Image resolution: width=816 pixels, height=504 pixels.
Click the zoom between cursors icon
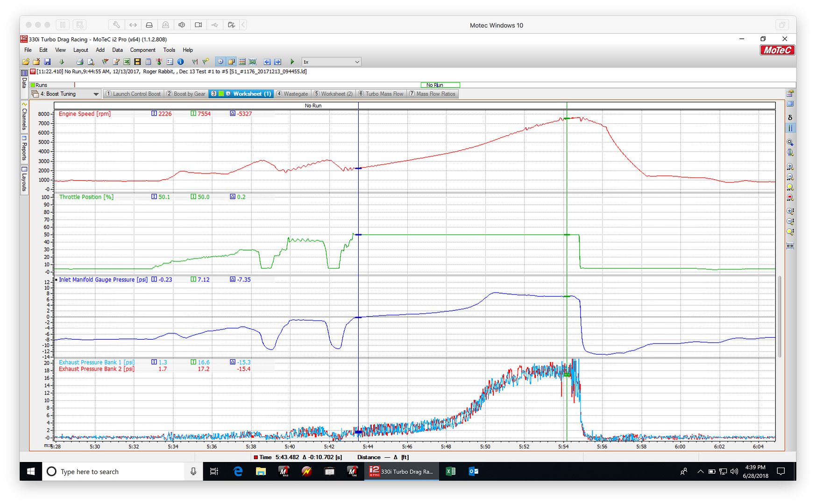[790, 153]
